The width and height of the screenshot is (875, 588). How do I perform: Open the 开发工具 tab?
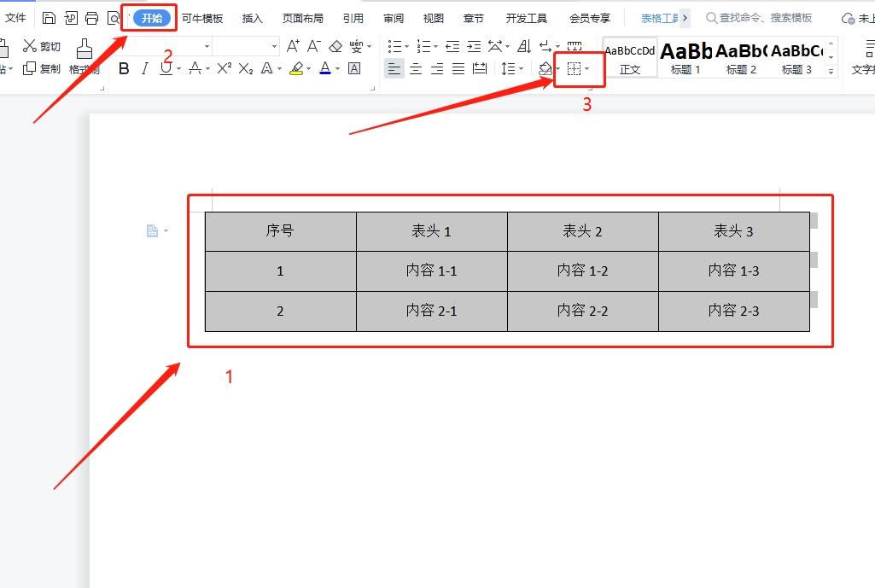point(526,19)
